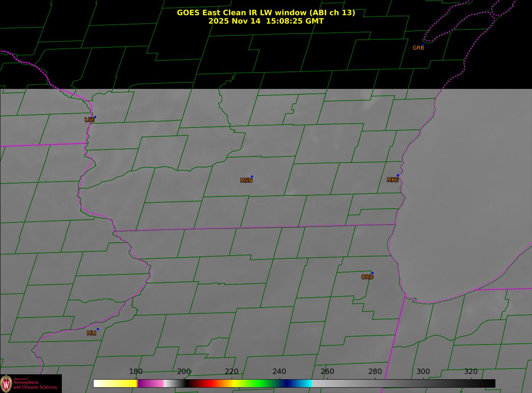532x393 pixels.
Task: Click the GRB station blue dot marker
Action: pos(422,45)
